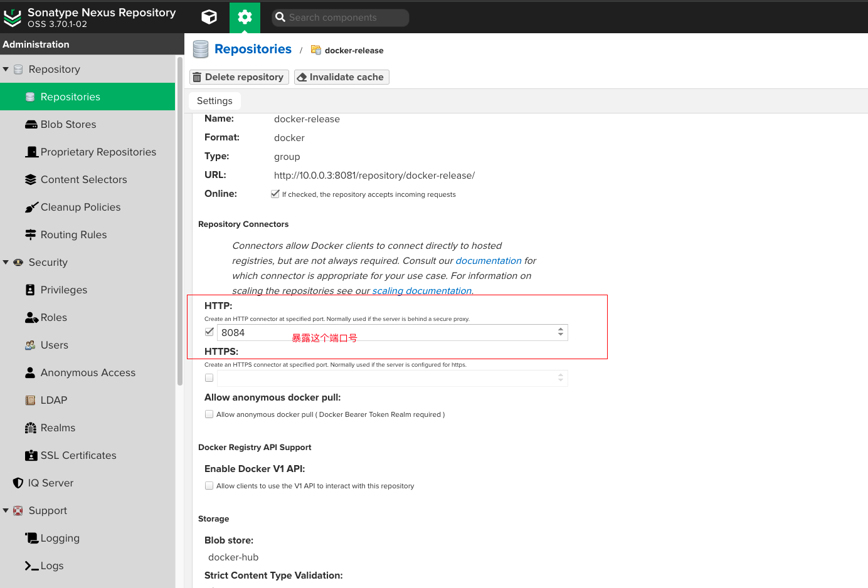868x588 pixels.
Task: Click the Cleanup Policies broom icon
Action: coord(31,207)
